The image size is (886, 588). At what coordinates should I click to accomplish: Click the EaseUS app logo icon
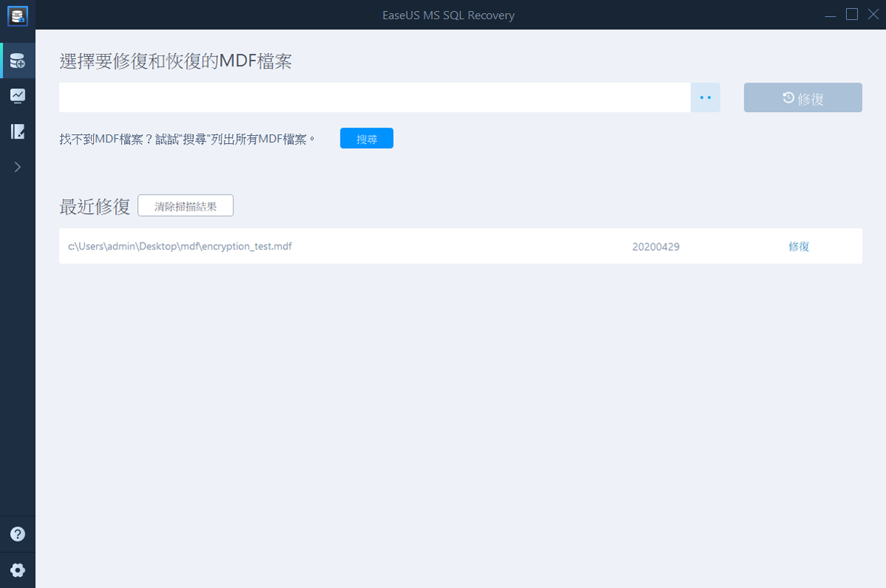click(18, 15)
